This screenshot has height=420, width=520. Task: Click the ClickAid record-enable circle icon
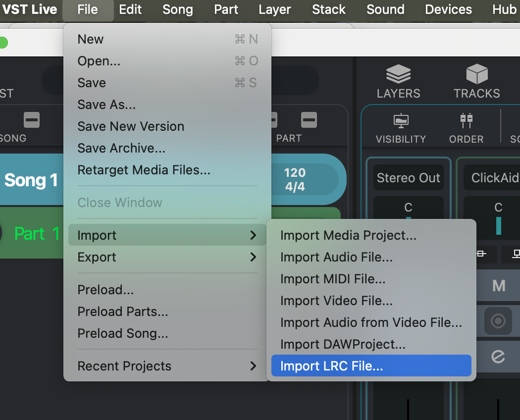click(x=498, y=322)
